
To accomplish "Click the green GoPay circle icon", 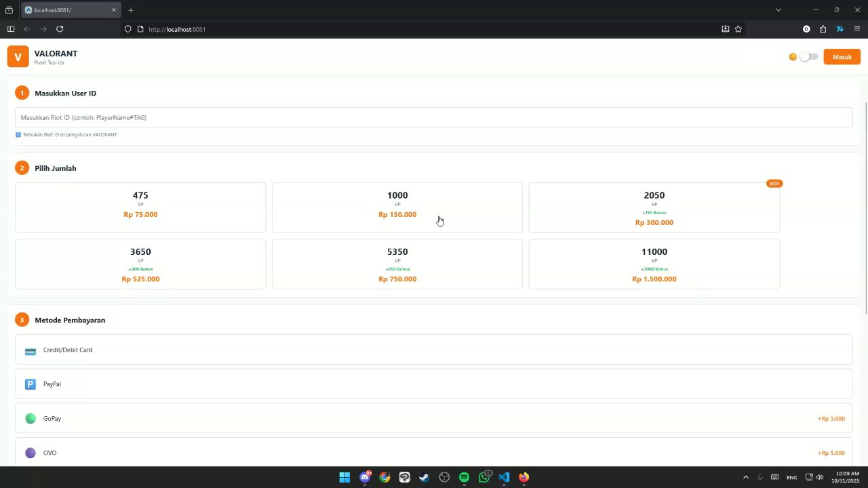I will pyautogui.click(x=31, y=418).
